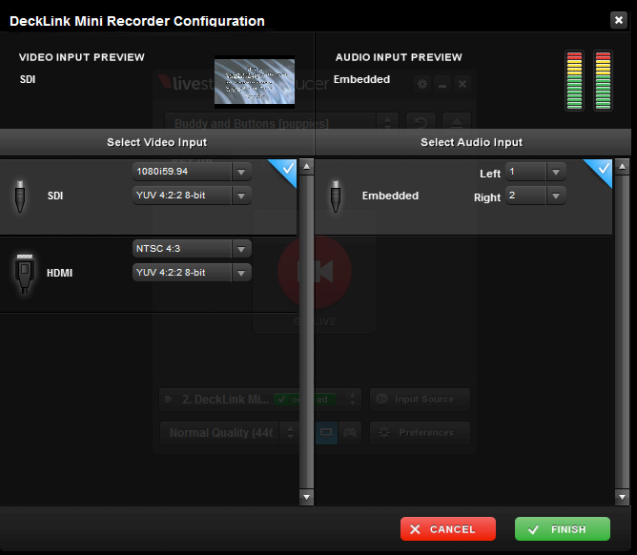Click the gamepad icon in background window
637x555 pixels.
pos(350,433)
